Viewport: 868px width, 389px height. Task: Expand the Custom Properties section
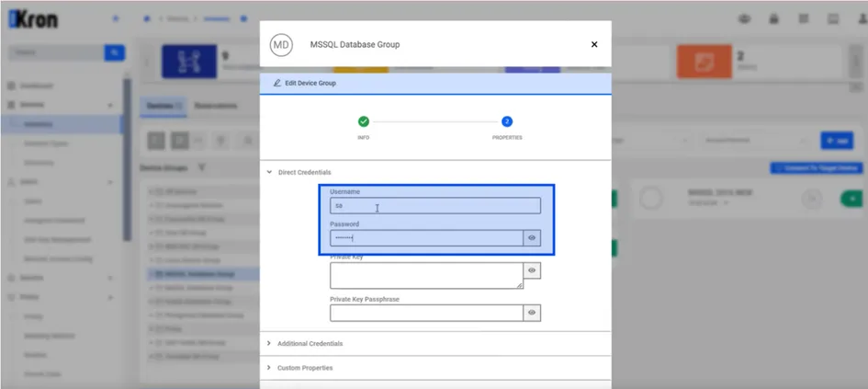(x=269, y=368)
